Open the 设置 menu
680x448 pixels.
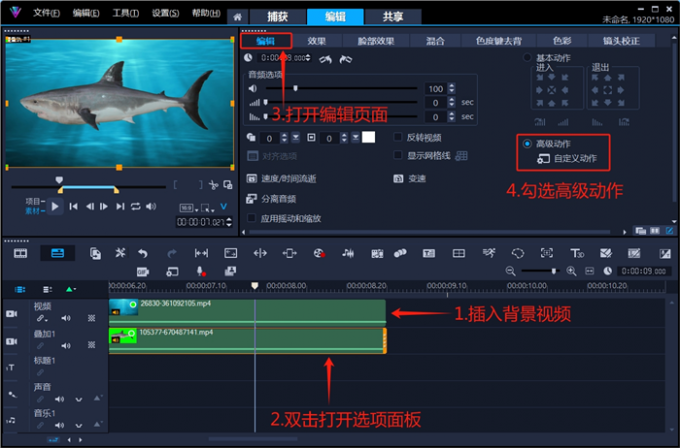click(165, 13)
